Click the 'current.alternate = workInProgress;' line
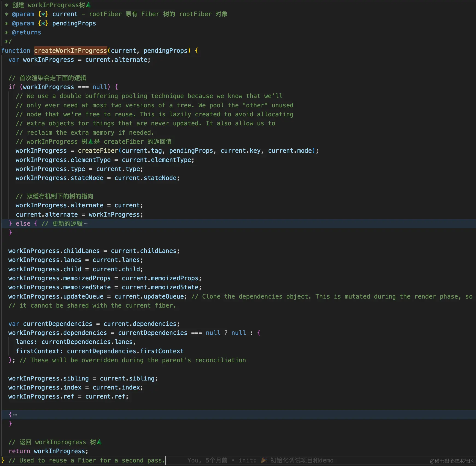Image resolution: width=476 pixels, height=466 pixels. [79, 214]
